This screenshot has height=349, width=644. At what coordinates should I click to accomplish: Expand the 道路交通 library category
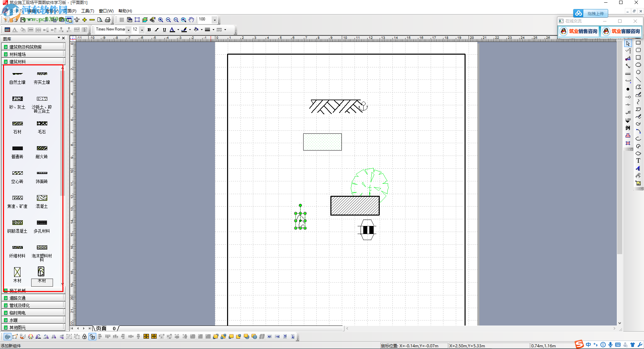(x=33, y=298)
